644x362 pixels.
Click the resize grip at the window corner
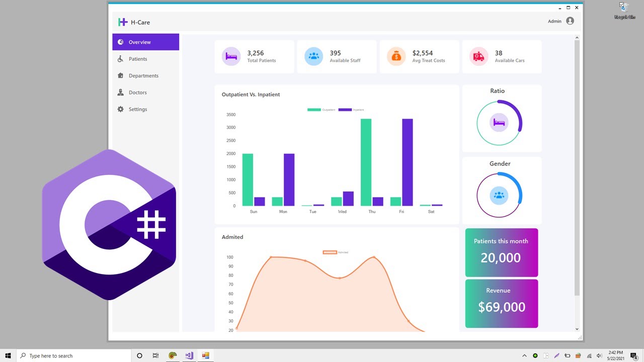[580, 338]
